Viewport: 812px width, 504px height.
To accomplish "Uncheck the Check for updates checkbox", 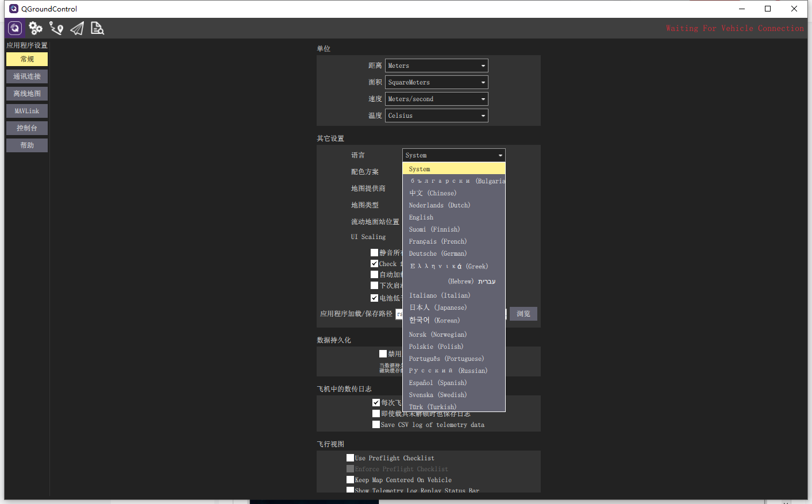I will (375, 264).
